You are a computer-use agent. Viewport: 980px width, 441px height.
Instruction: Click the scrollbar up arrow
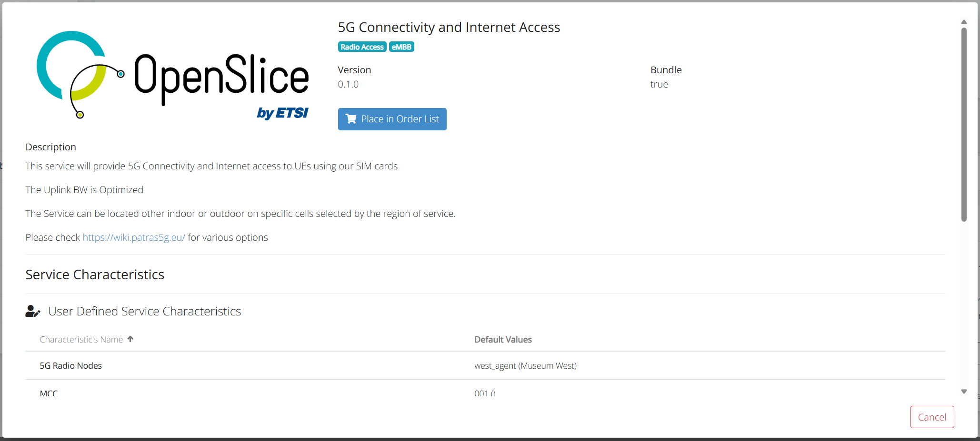(964, 22)
